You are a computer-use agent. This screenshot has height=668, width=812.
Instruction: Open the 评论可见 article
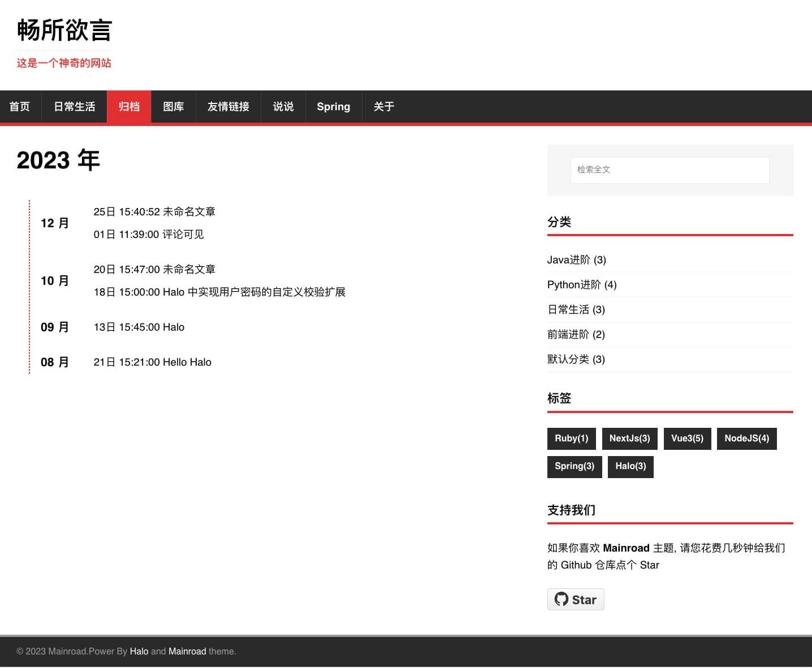point(183,235)
